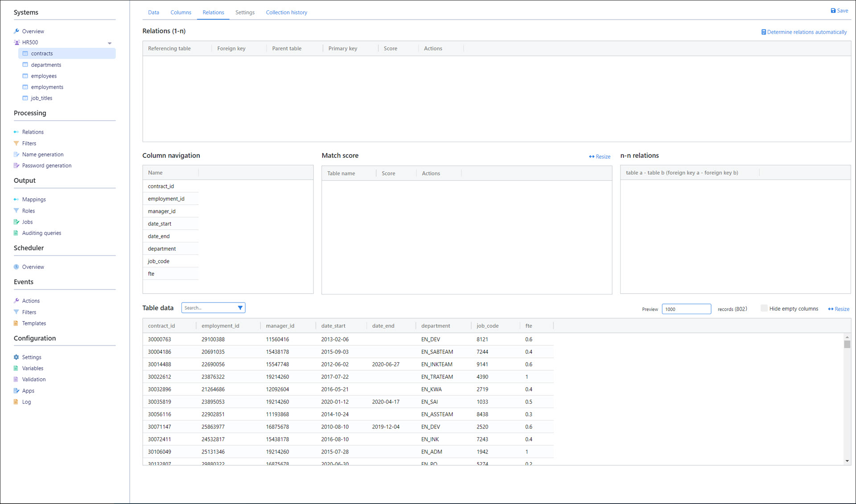Click the Configuration Settings gear icon

click(16, 357)
